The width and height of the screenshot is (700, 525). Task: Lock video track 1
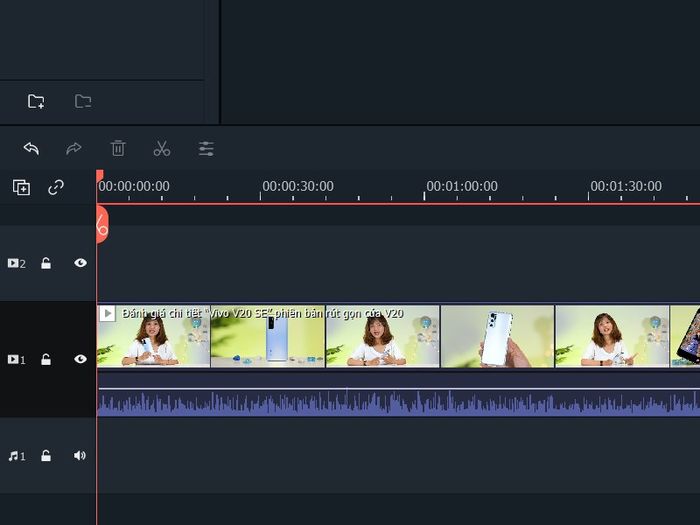click(46, 359)
